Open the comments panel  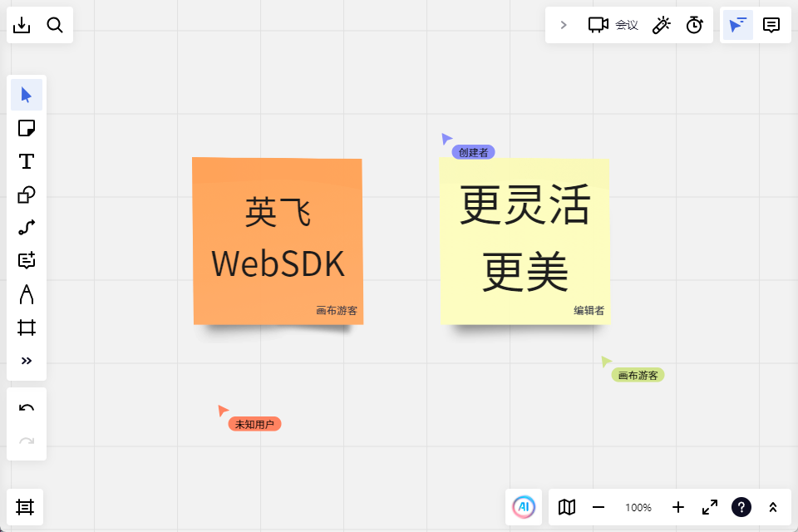pos(771,25)
